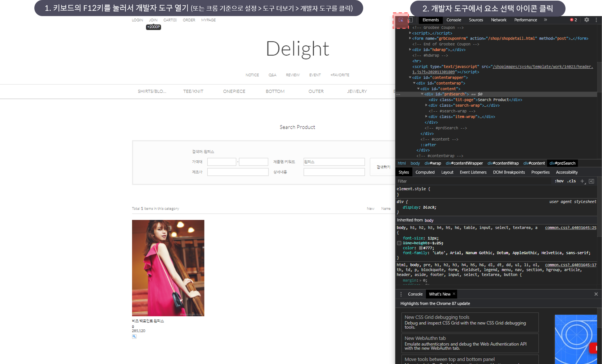The image size is (602, 364).
Task: Toggle the .cls element classes button
Action: click(x=571, y=181)
